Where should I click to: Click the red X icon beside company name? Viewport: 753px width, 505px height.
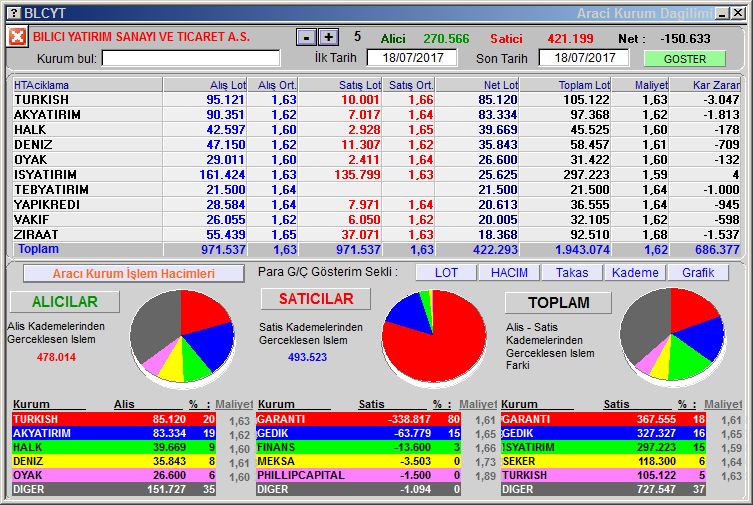pyautogui.click(x=17, y=36)
